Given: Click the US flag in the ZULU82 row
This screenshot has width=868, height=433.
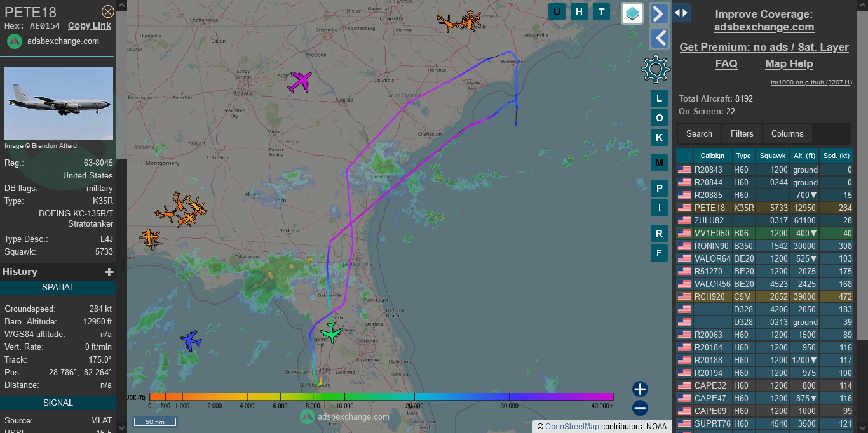Looking at the screenshot, I should (x=684, y=220).
